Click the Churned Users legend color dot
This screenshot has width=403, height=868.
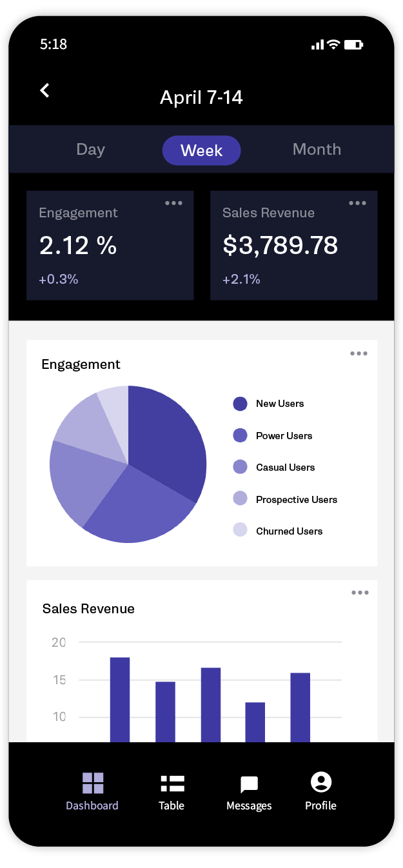pyautogui.click(x=240, y=530)
